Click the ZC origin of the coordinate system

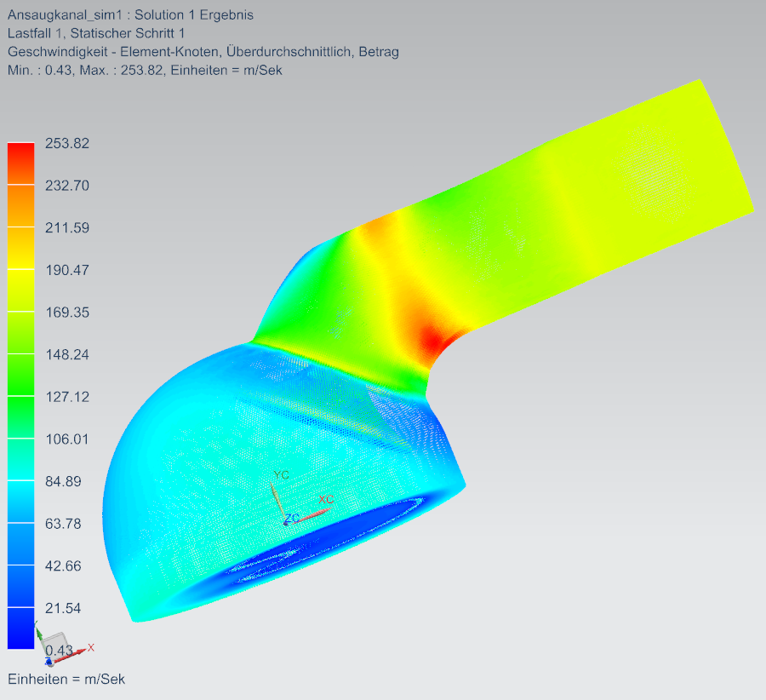287,519
